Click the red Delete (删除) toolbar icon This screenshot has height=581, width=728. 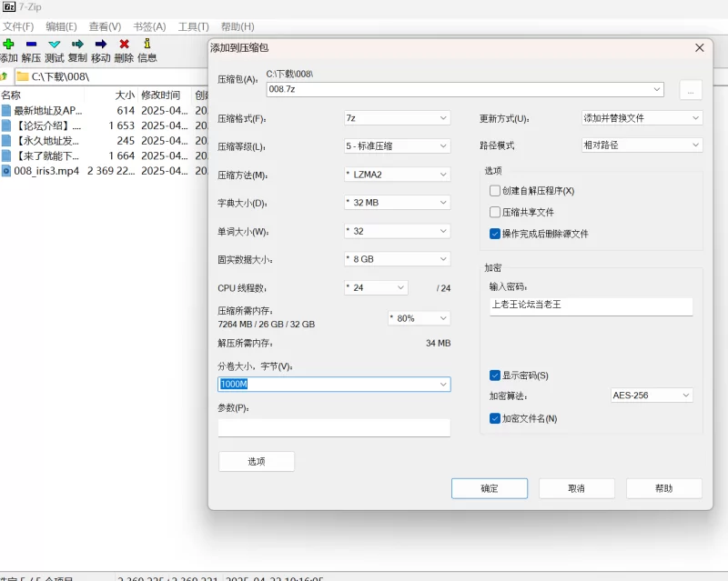coord(124,44)
